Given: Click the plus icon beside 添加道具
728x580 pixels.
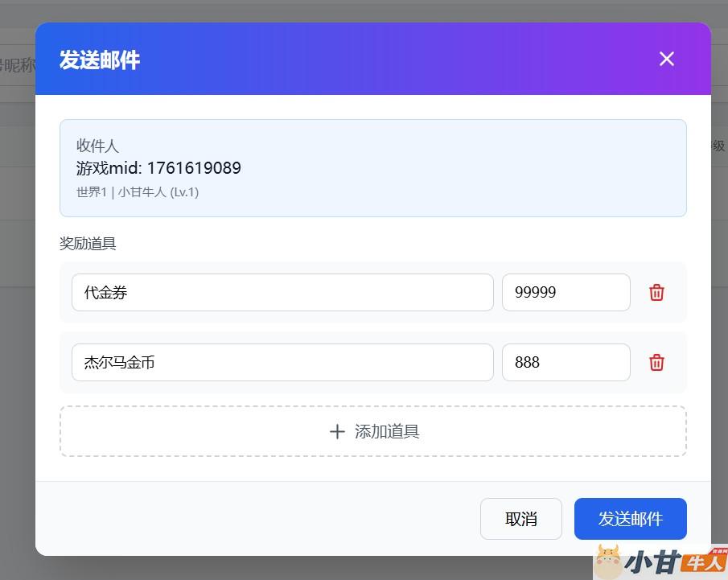Looking at the screenshot, I should pos(337,431).
